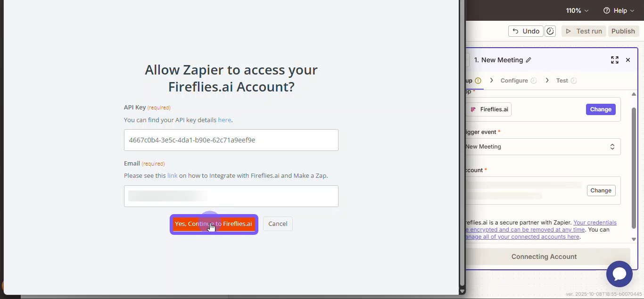Publish the Zap
This screenshot has width=644, height=299.
(x=623, y=31)
